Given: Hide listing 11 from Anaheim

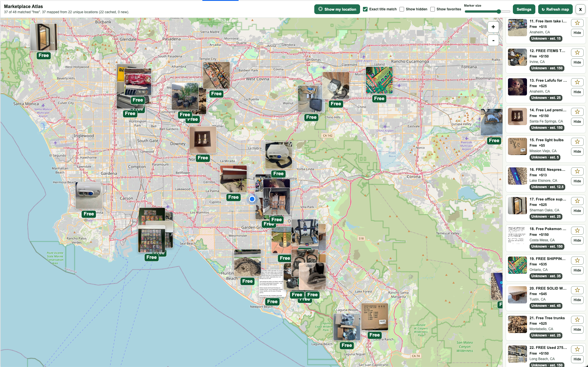Looking at the screenshot, I should point(577,33).
